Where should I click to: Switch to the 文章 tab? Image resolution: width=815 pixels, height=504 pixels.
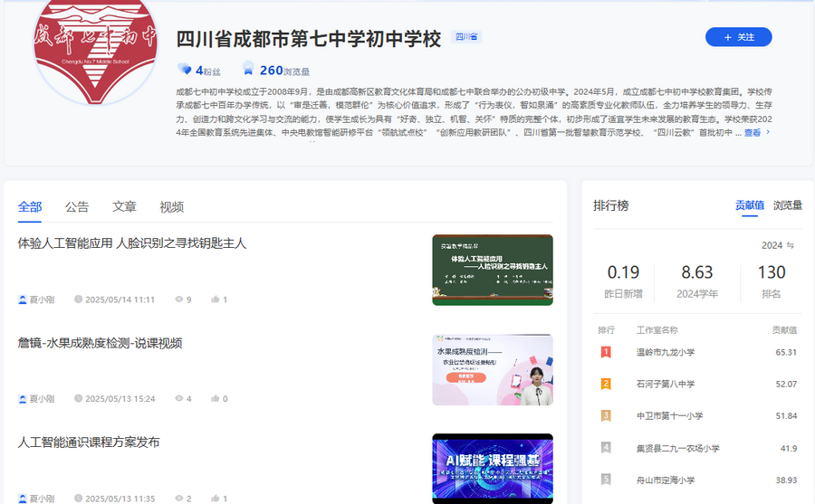(124, 207)
